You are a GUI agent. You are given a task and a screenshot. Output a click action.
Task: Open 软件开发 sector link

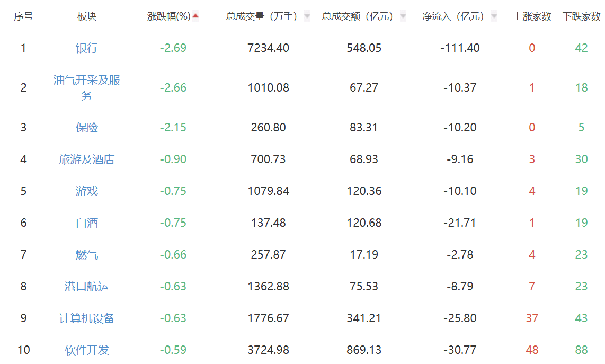87,350
